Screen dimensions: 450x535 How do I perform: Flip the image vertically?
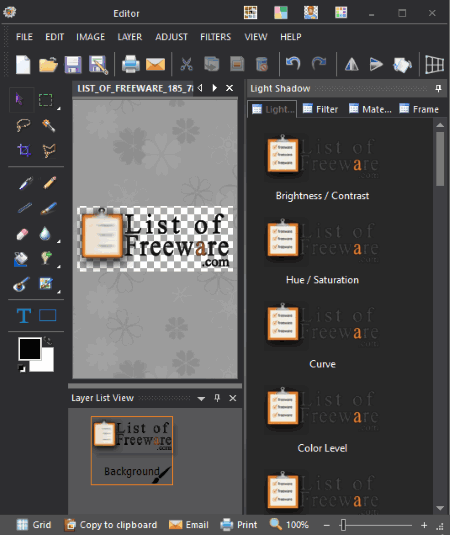(376, 64)
